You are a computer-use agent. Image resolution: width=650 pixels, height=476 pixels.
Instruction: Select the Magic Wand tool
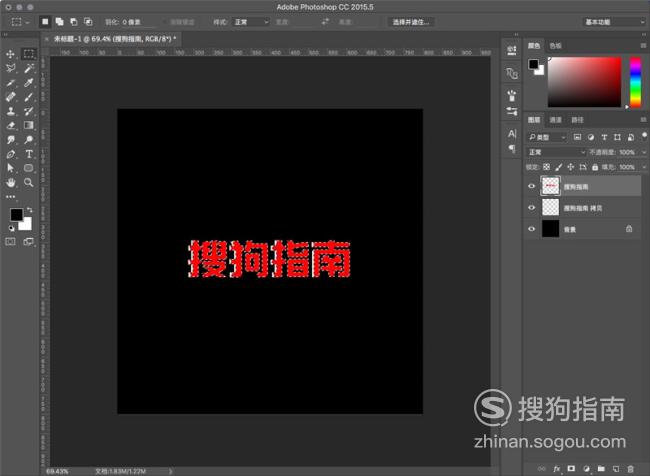[29, 68]
